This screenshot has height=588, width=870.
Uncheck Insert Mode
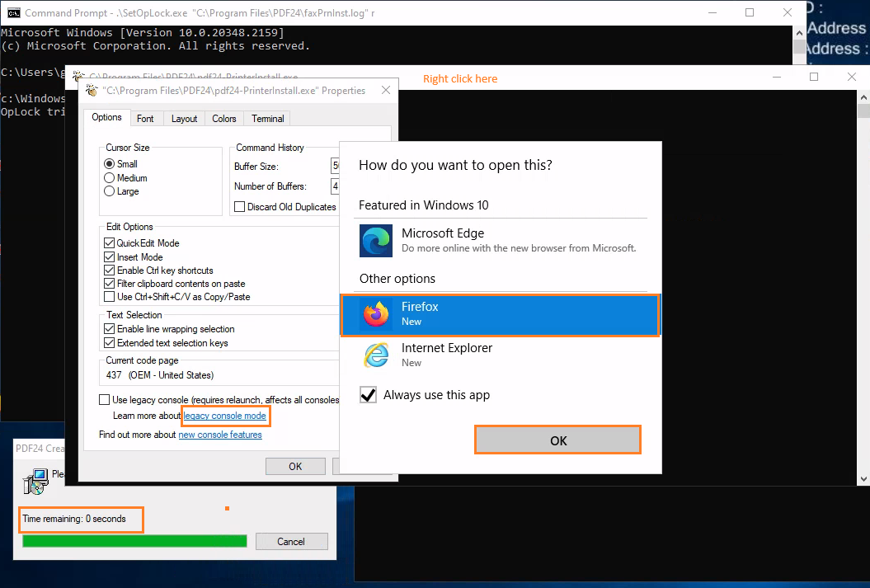[110, 256]
